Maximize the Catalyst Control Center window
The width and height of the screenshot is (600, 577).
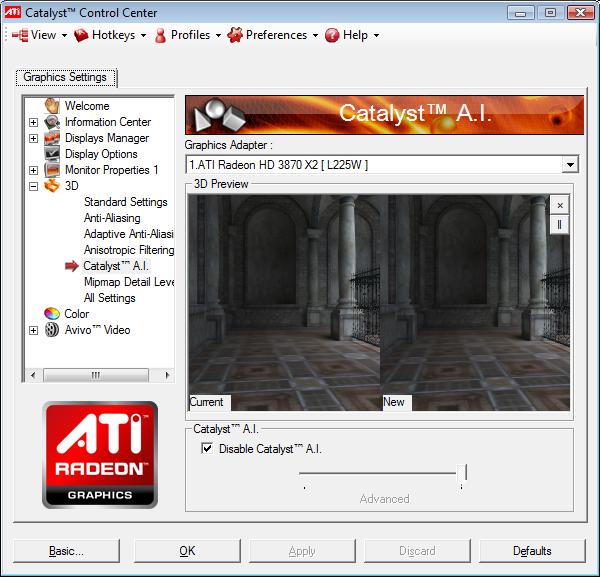[550, 13]
